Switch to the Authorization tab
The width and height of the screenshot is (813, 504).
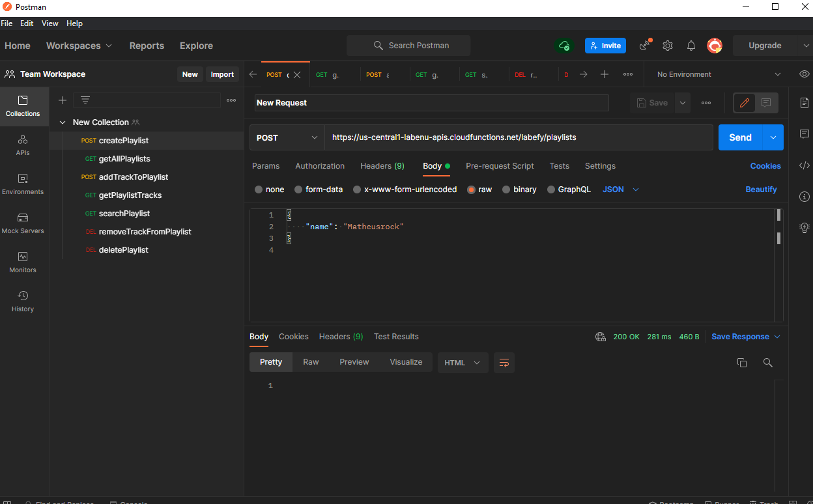pyautogui.click(x=320, y=166)
